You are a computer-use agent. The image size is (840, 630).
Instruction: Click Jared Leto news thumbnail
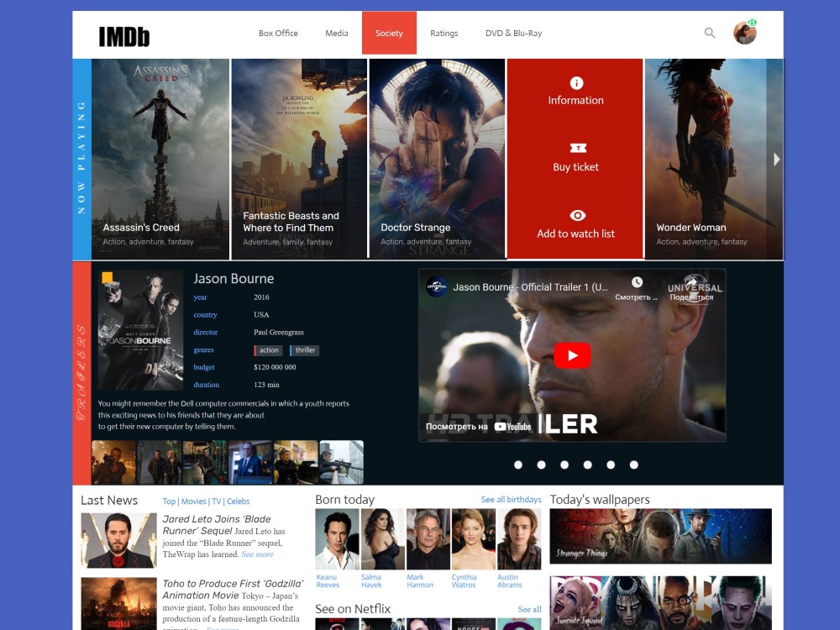pos(118,540)
